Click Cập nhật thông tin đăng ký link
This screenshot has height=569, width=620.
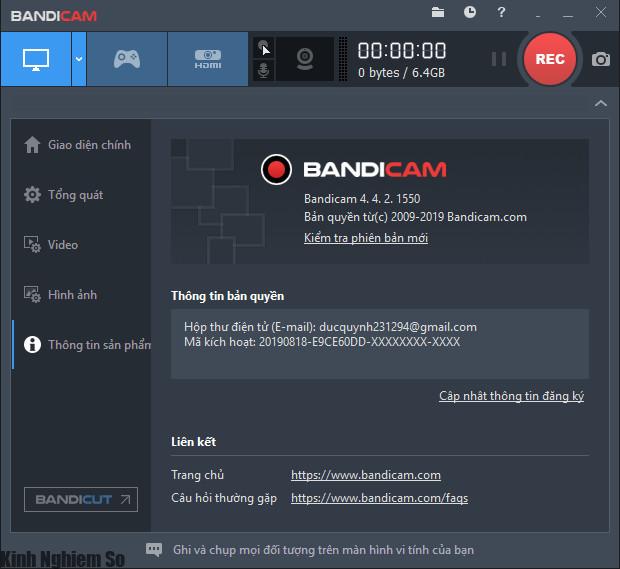tap(511, 396)
